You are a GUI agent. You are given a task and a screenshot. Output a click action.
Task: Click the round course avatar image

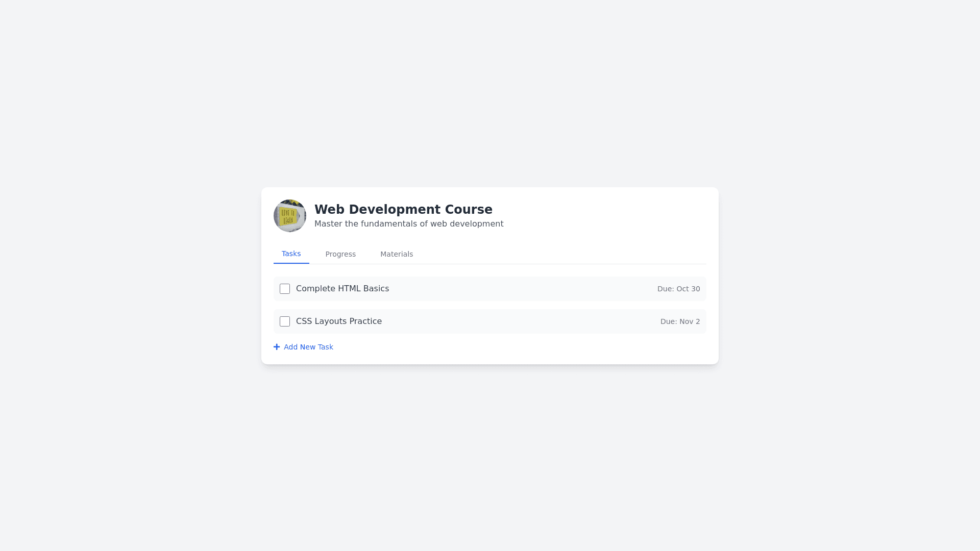(290, 216)
